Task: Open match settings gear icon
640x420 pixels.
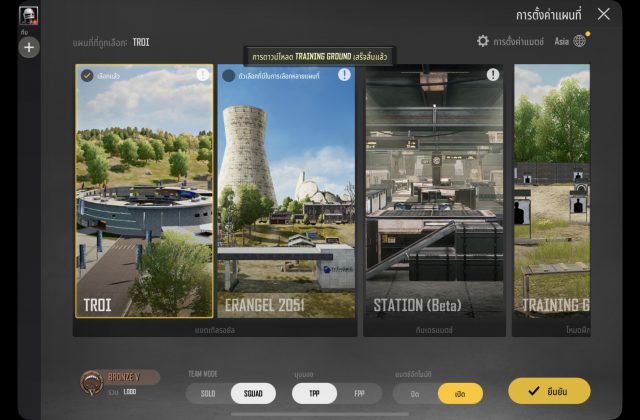Action: [483, 41]
